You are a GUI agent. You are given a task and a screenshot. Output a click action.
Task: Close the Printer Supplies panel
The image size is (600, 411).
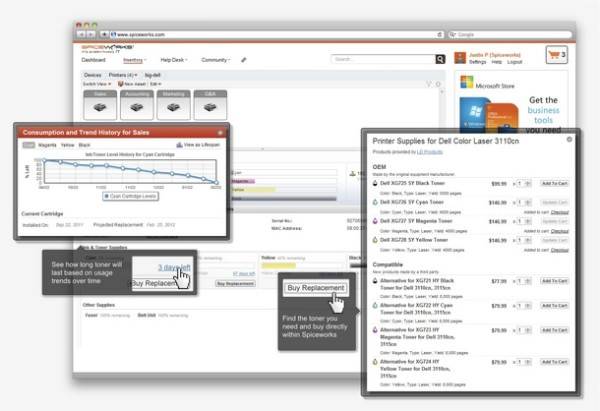pyautogui.click(x=569, y=139)
